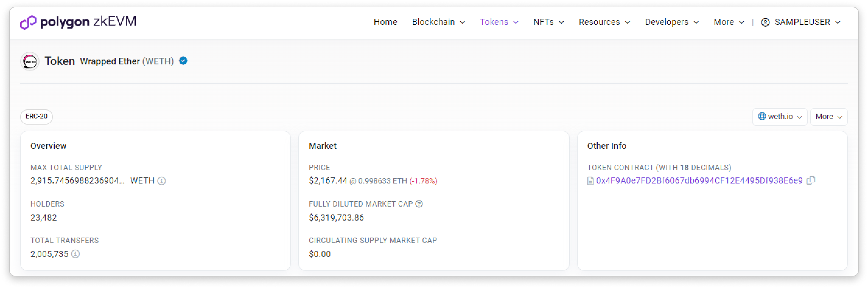Click the More button beside weth.io
The width and height of the screenshot is (868, 288).
point(828,117)
